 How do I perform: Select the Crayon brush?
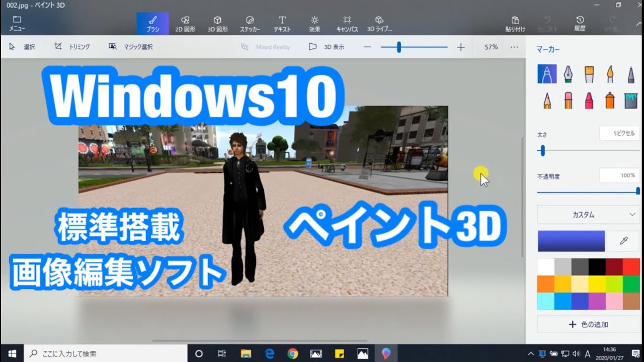589,101
